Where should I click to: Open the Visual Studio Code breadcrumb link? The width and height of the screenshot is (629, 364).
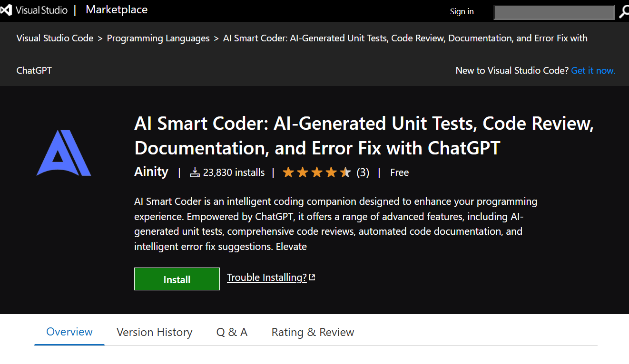[x=55, y=38]
